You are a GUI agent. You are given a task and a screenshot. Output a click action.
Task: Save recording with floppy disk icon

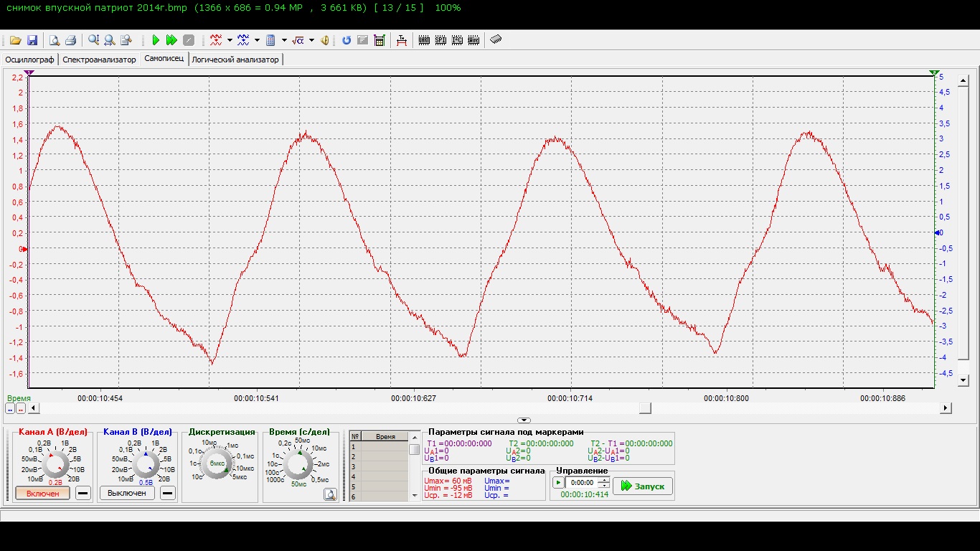[32, 40]
